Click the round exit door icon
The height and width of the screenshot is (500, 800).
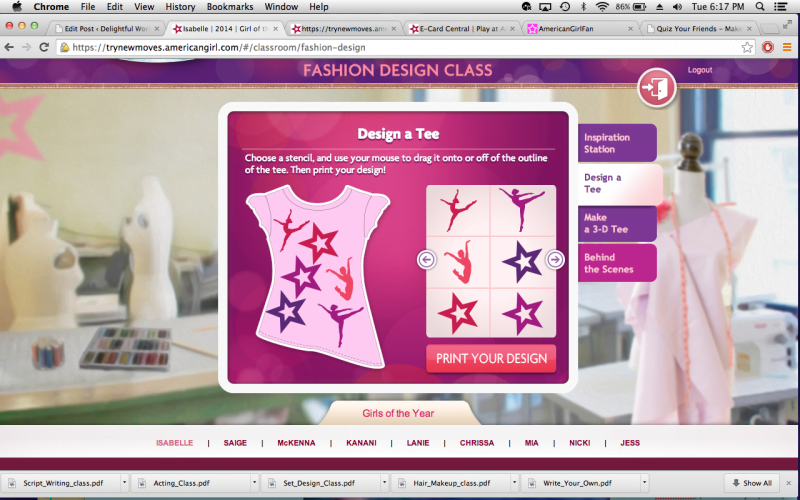click(657, 87)
